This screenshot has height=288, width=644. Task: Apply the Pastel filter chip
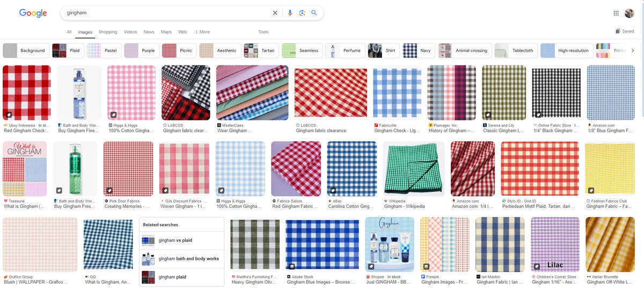pos(104,51)
